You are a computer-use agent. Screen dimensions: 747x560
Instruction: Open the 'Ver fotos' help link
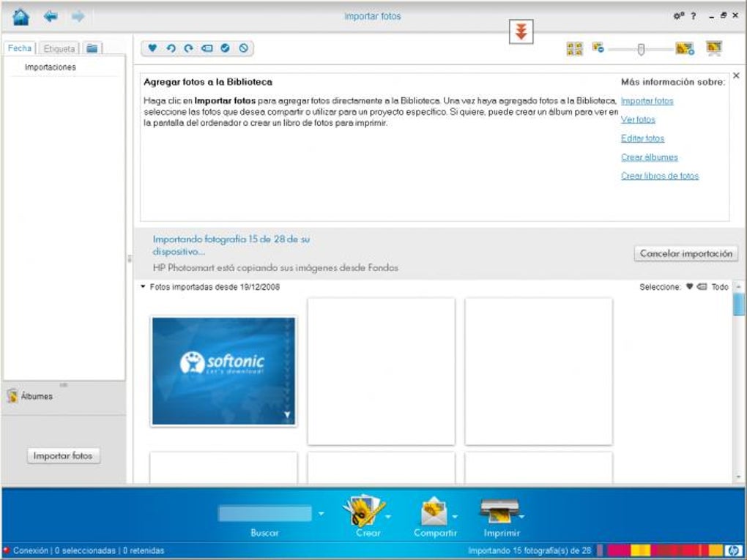click(638, 119)
